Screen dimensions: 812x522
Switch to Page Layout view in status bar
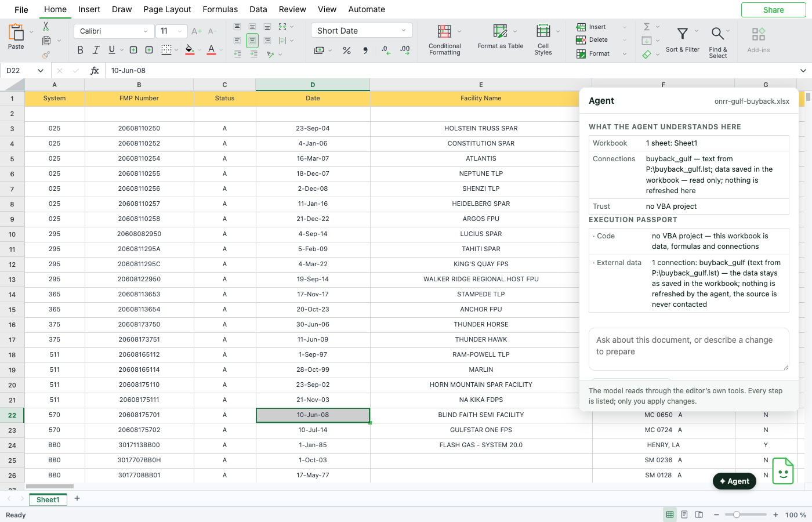click(684, 514)
